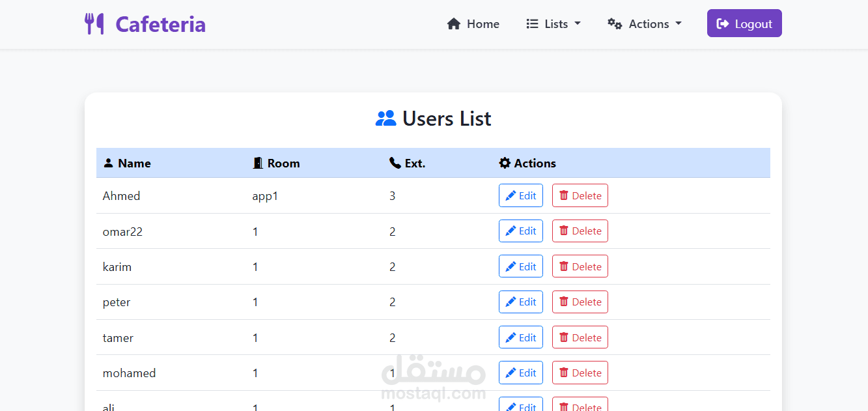The image size is (868, 411).
Task: Click the door icon in the Room header
Action: coord(258,163)
